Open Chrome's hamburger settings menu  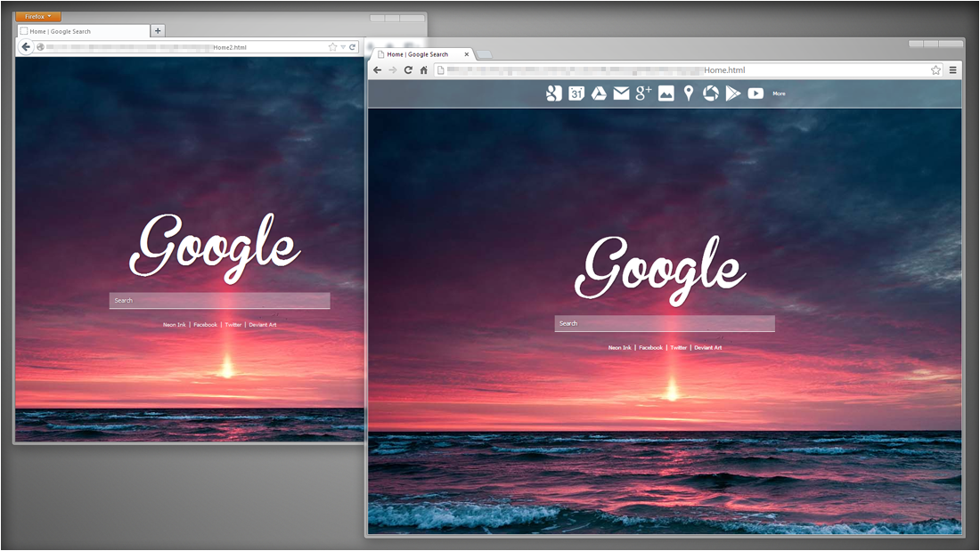952,69
